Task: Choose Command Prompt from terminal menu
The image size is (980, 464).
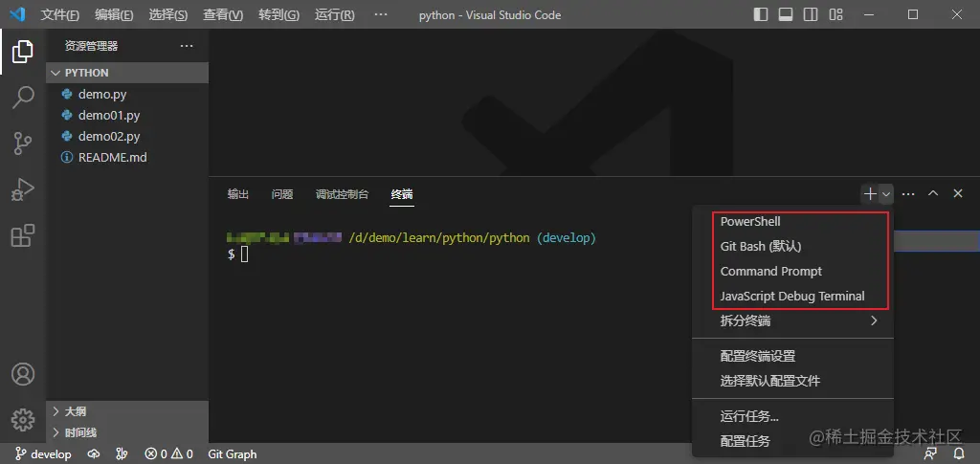Action: [x=793, y=272]
